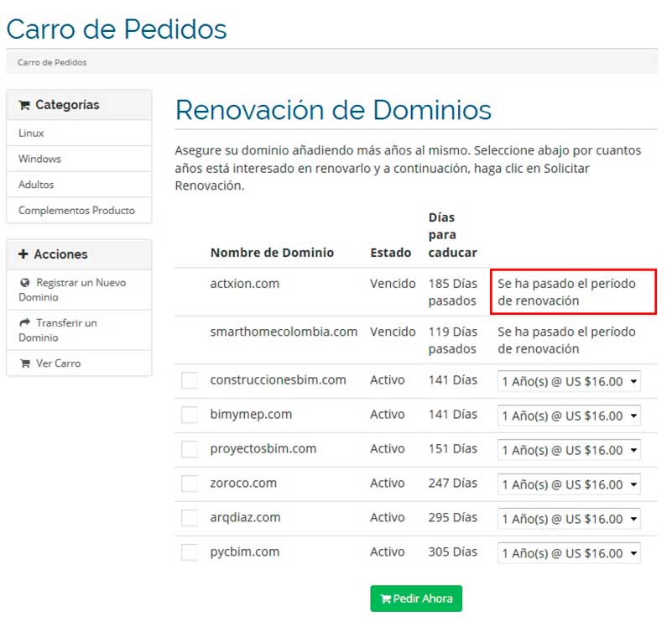672x617 pixels.
Task: Click the Carro de Pedidos breadcrumb
Action: point(52,62)
